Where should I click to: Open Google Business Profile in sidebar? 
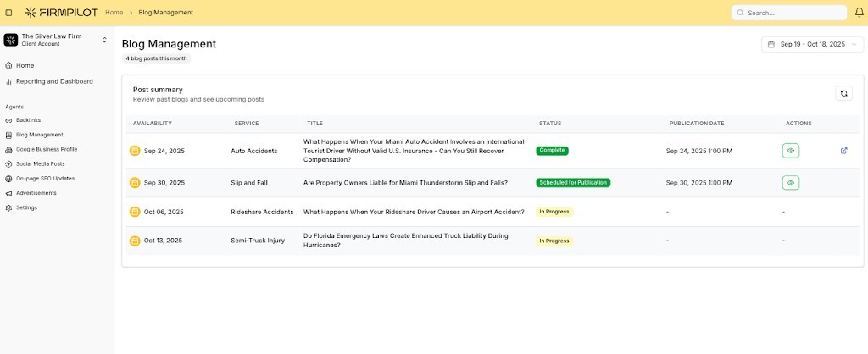[46, 149]
